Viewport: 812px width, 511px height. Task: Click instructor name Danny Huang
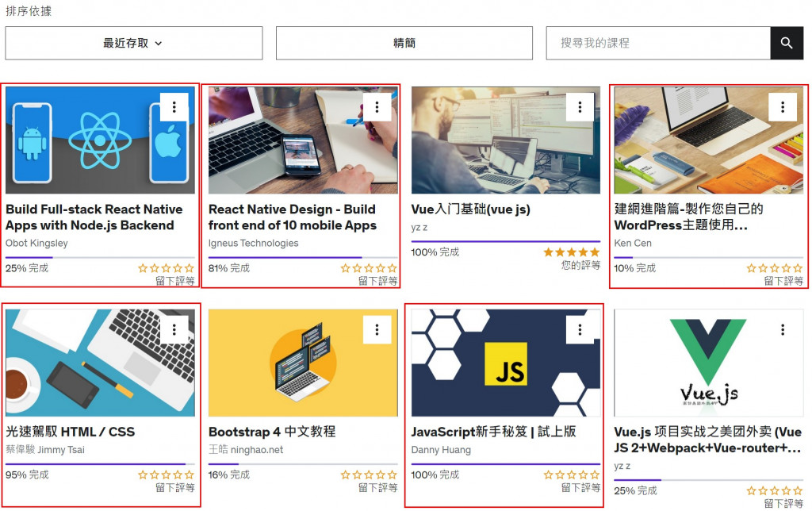tap(441, 450)
